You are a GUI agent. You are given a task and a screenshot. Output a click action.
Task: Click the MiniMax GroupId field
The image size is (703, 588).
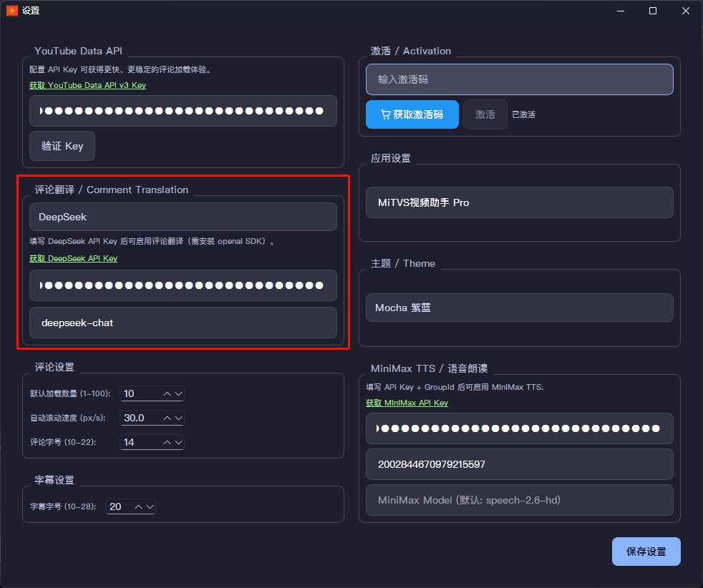[x=519, y=464]
